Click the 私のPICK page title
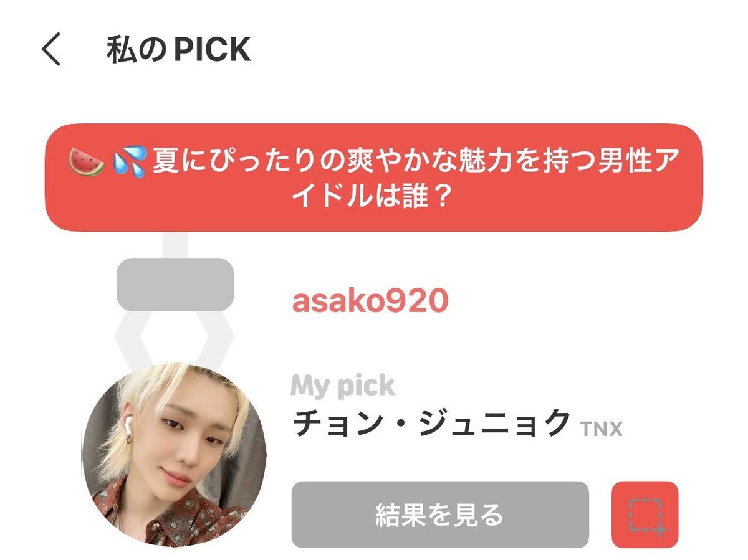The width and height of the screenshot is (748, 560). point(178,50)
